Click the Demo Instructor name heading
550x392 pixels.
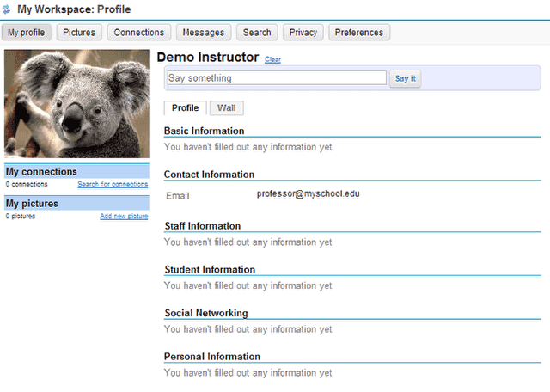tap(208, 58)
